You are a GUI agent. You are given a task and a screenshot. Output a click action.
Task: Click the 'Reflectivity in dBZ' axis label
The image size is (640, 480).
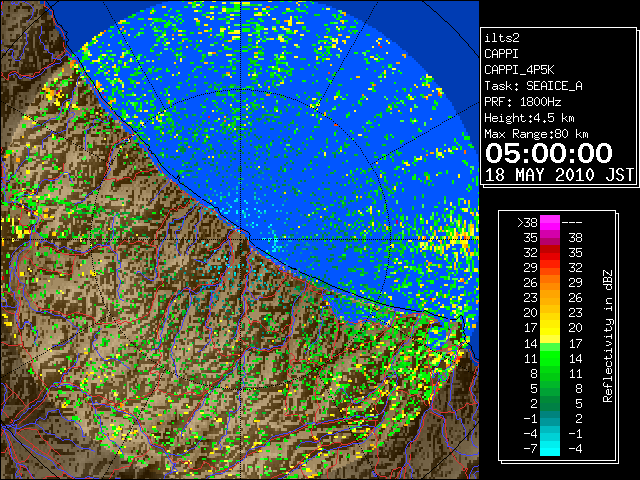tap(608, 336)
